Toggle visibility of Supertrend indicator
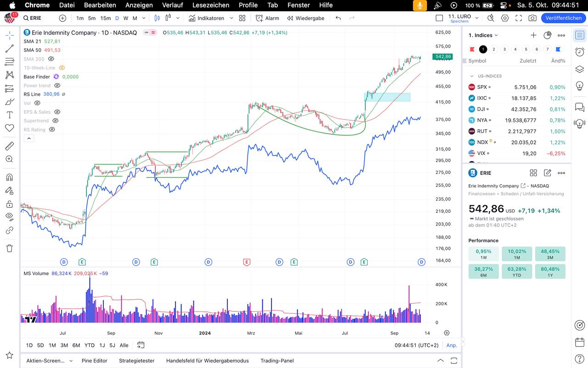Screen dimensions: 588x368 pyautogui.click(x=55, y=121)
